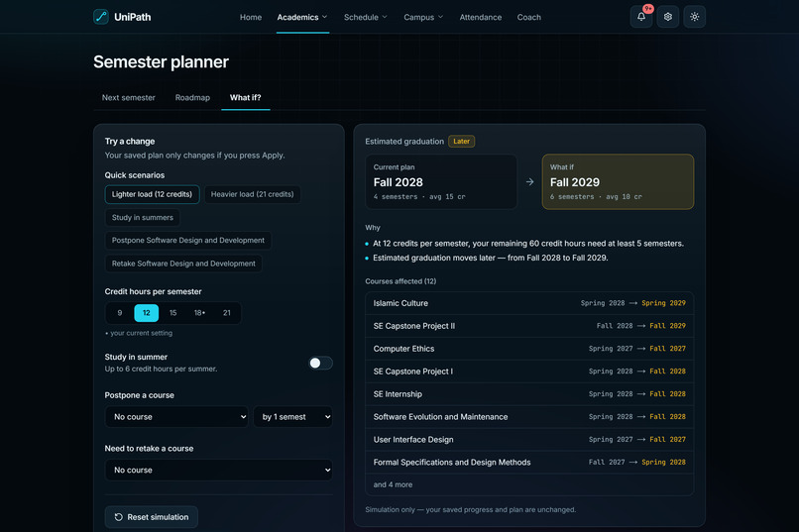Switch to the Roadmap tab
Image resolution: width=799 pixels, height=532 pixels.
pos(192,97)
